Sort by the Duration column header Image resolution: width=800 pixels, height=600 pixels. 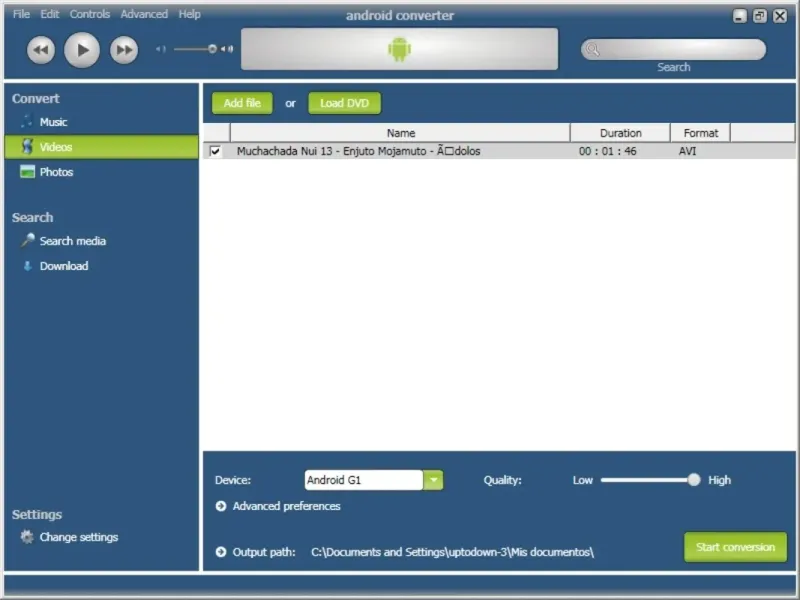[x=620, y=133]
